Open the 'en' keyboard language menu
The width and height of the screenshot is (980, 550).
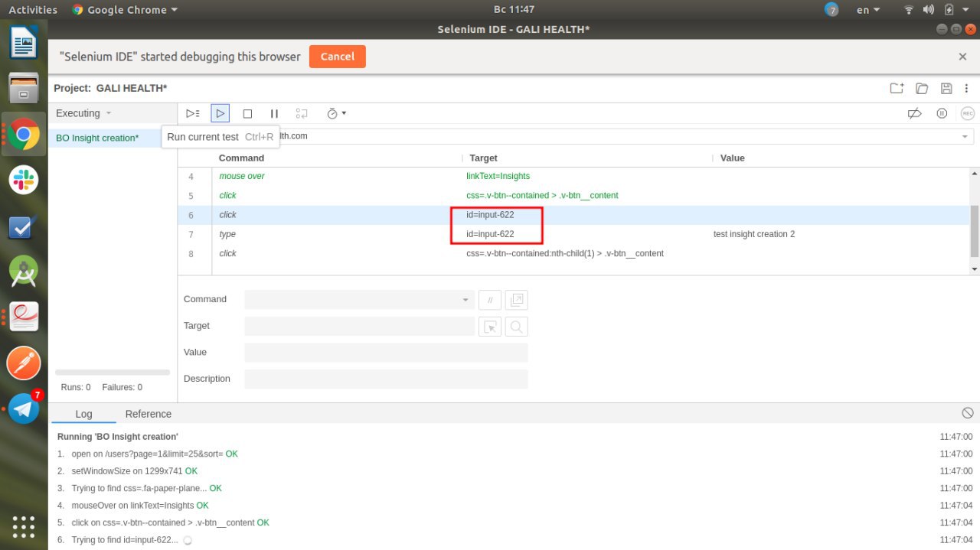tap(868, 10)
